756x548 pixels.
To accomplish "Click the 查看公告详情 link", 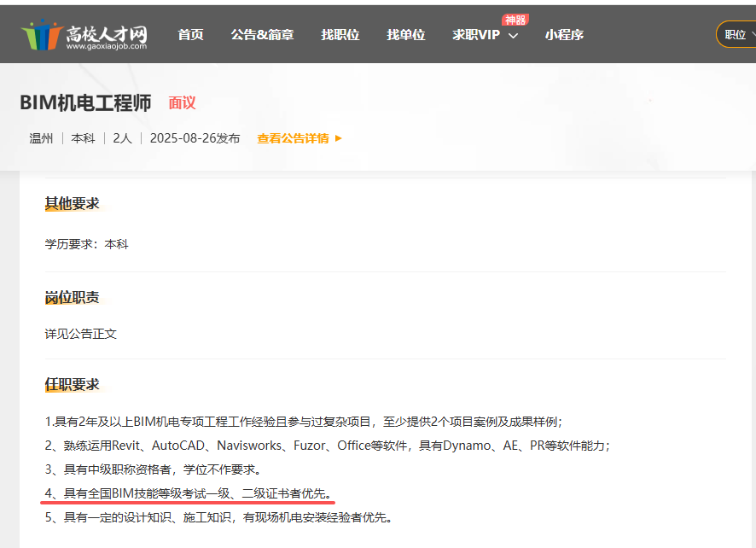I will pos(293,138).
